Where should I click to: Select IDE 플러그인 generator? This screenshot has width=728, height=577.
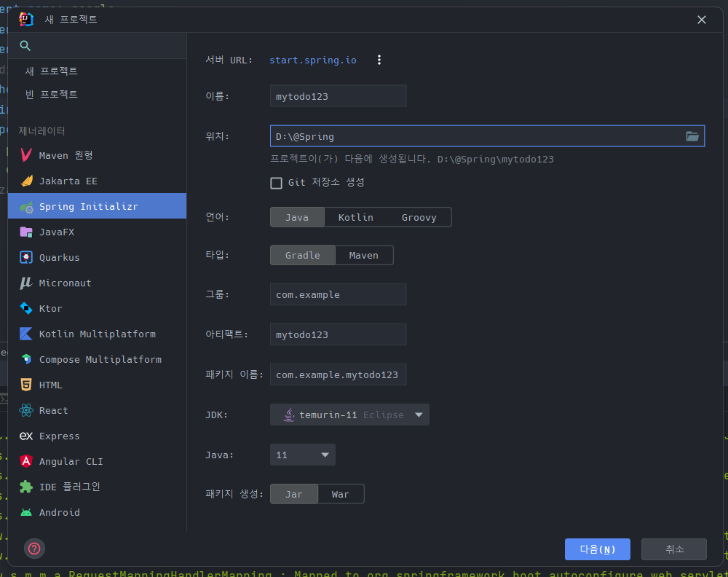pos(97,487)
